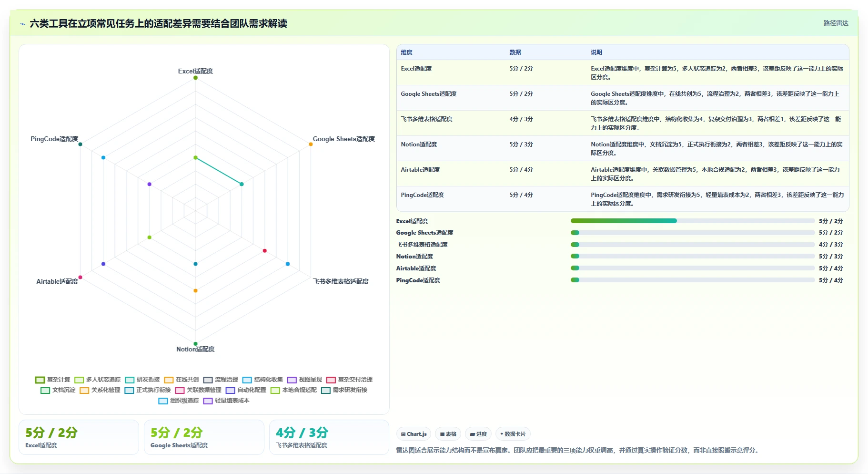Toggle the 复杂计算 legend dataset

[52, 380]
